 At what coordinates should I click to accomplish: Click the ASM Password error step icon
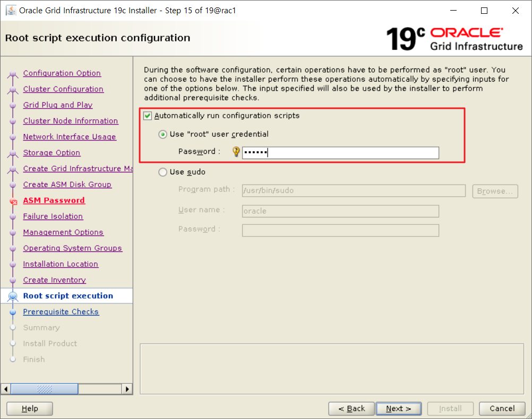coord(13,202)
